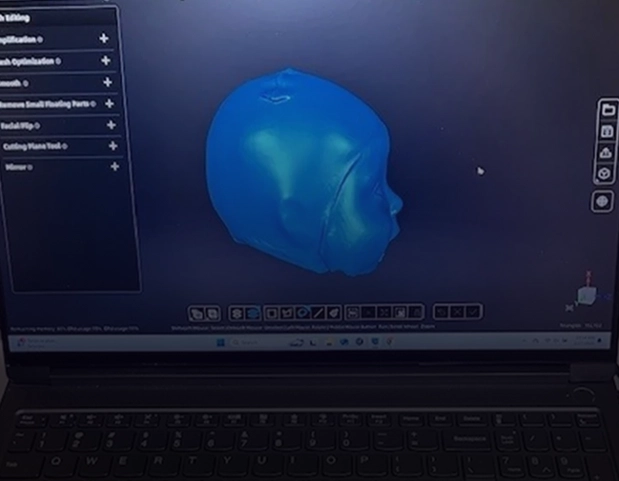
Task: Click the save icon in right sidebar
Action: [606, 131]
